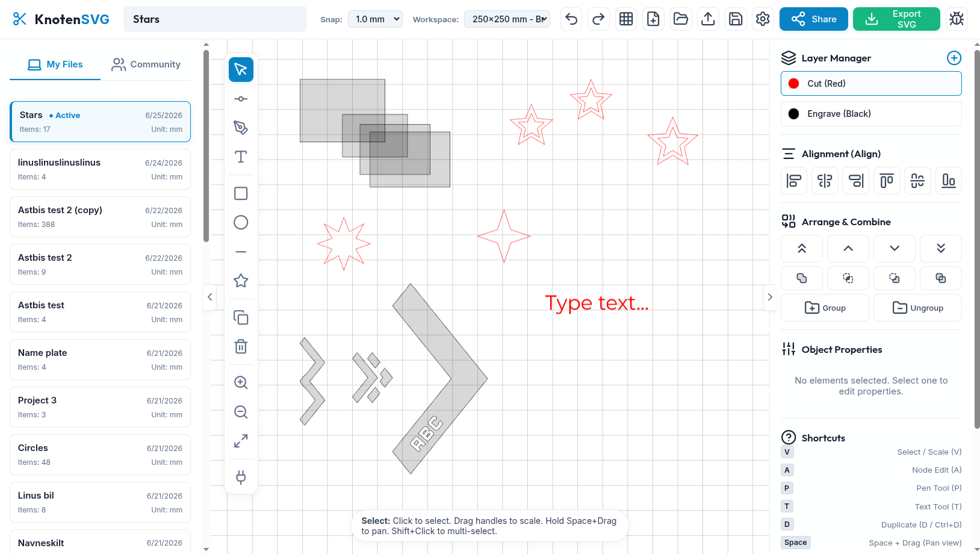The height and width of the screenshot is (554, 980).
Task: Open the linuslinuslinuslinus file
Action: click(100, 169)
